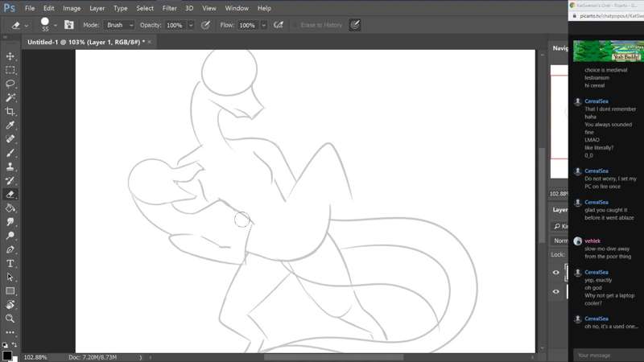Open the Edit menu
The image size is (644, 362).
48,8
